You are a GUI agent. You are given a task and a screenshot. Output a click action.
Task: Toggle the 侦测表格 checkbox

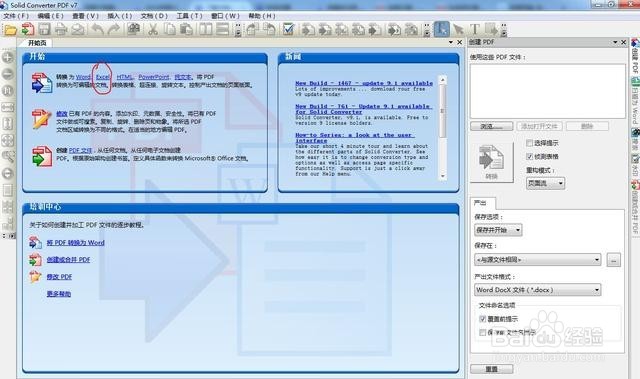click(x=529, y=157)
